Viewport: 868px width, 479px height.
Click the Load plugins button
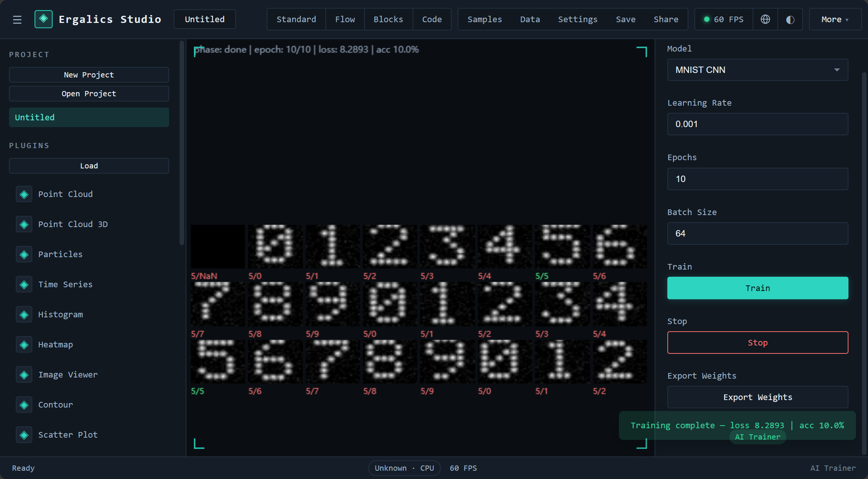pos(89,166)
